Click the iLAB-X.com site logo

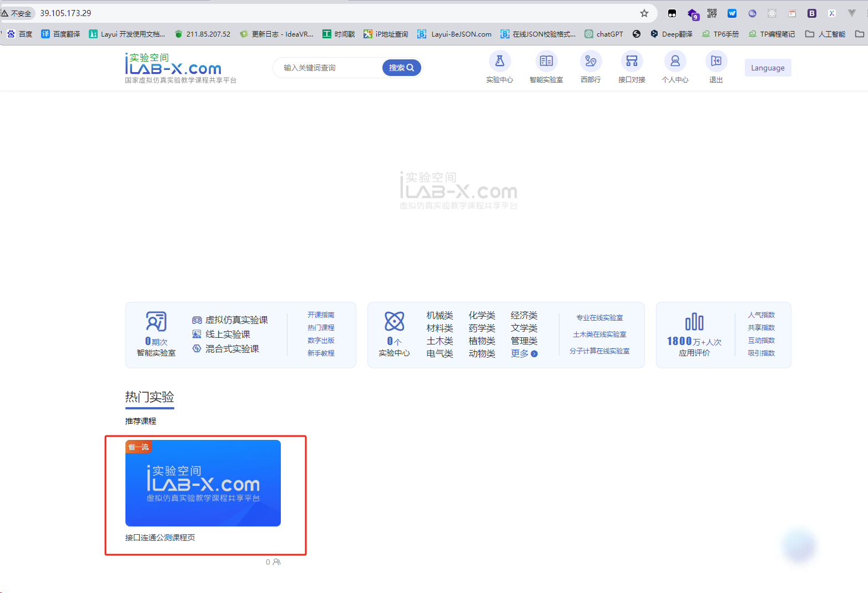[x=180, y=68]
